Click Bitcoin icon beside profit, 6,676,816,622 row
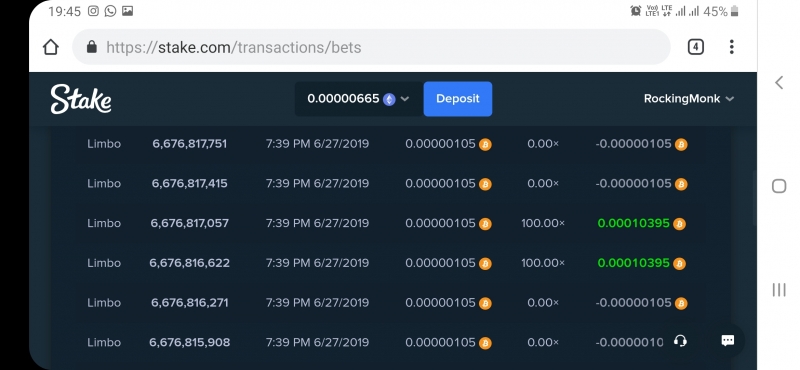Screen dimensions: 800x370 tap(679, 264)
